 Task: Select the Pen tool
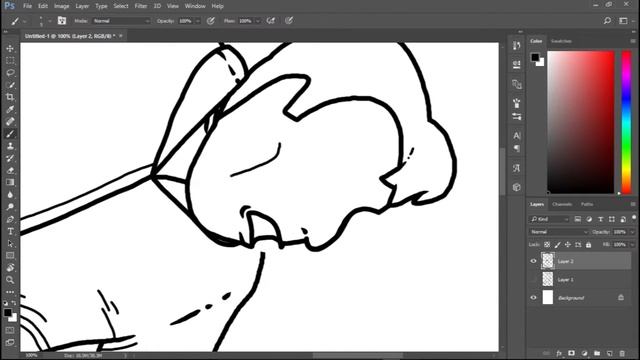[x=10, y=219]
